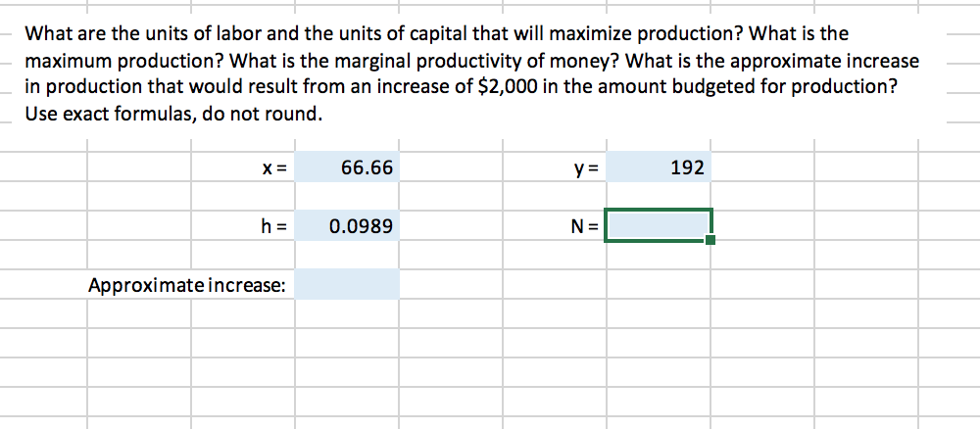
Task: Click the Approximate increase answer cell
Action: coord(346,285)
